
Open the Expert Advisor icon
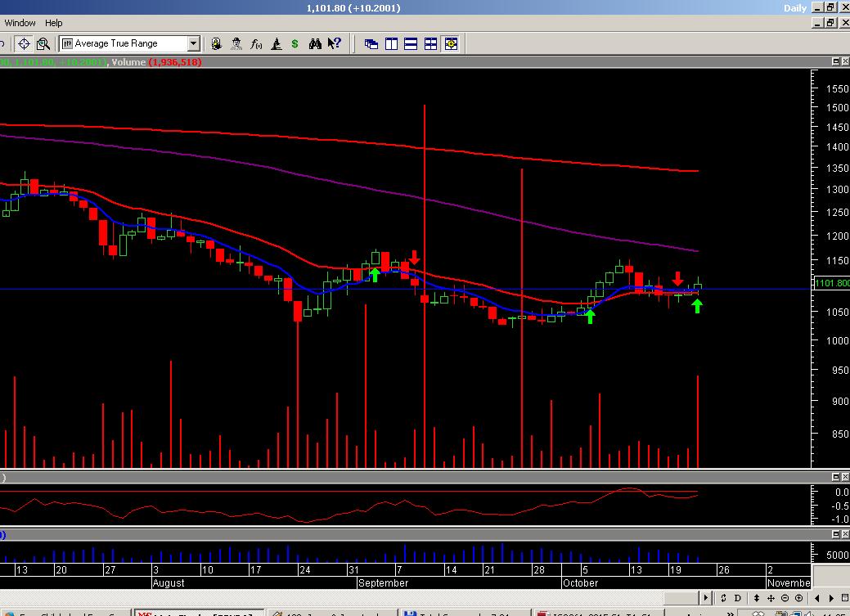pyautogui.click(x=236, y=43)
